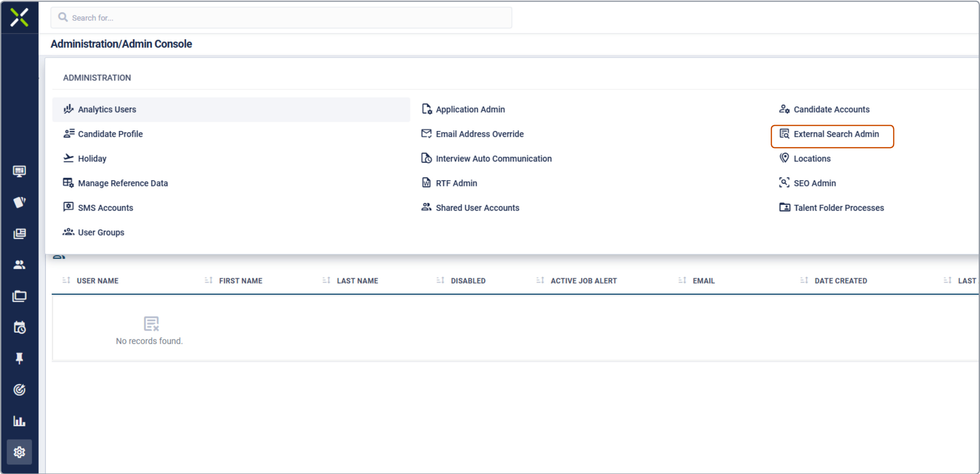Open the cards icon in sidebar
This screenshot has height=474, width=980.
tap(19, 202)
